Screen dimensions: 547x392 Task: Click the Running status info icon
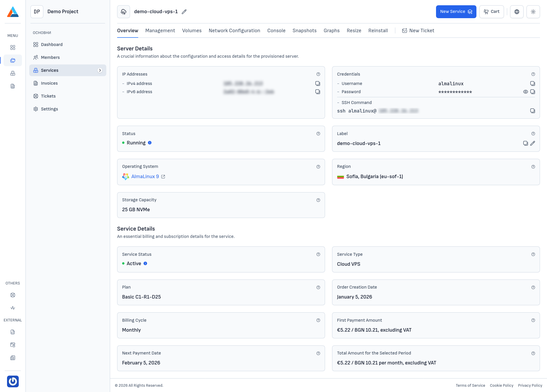150,143
